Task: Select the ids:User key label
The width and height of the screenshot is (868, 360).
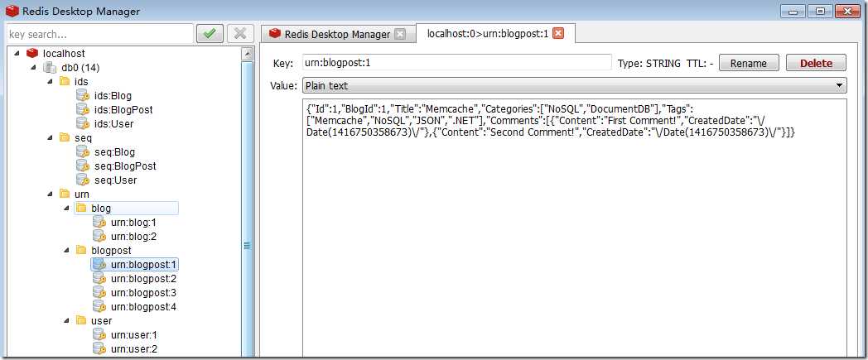Action: click(x=114, y=124)
